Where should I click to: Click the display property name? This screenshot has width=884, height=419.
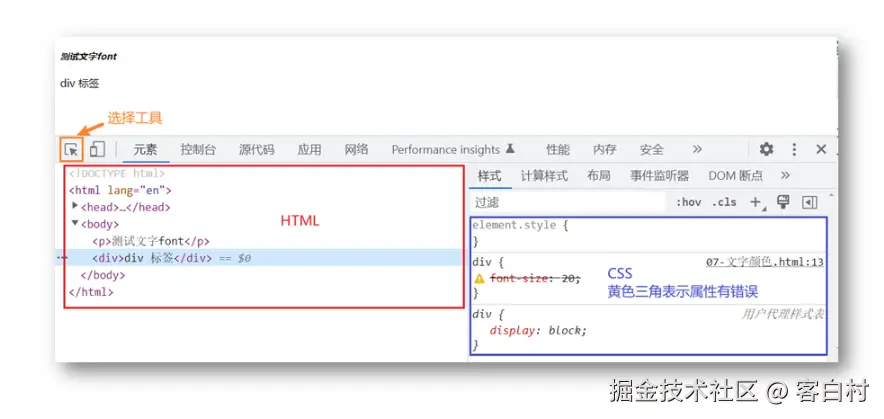coord(511,330)
